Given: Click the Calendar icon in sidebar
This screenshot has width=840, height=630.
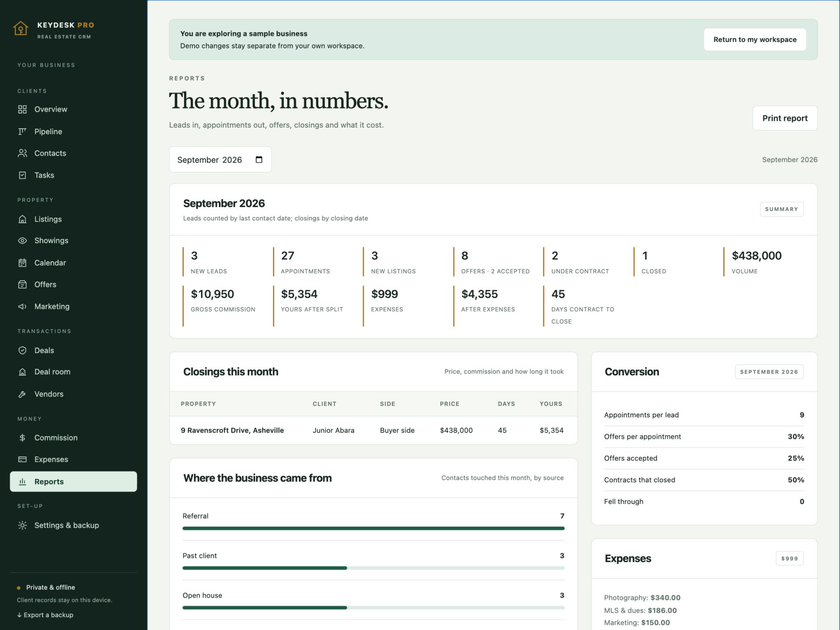Looking at the screenshot, I should 22,262.
